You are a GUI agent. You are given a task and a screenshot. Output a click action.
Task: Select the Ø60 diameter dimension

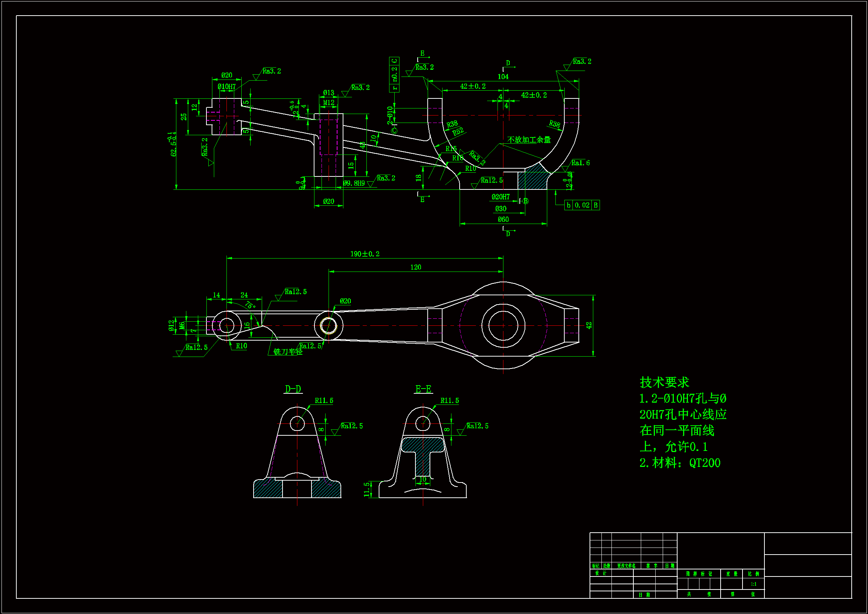(503, 220)
